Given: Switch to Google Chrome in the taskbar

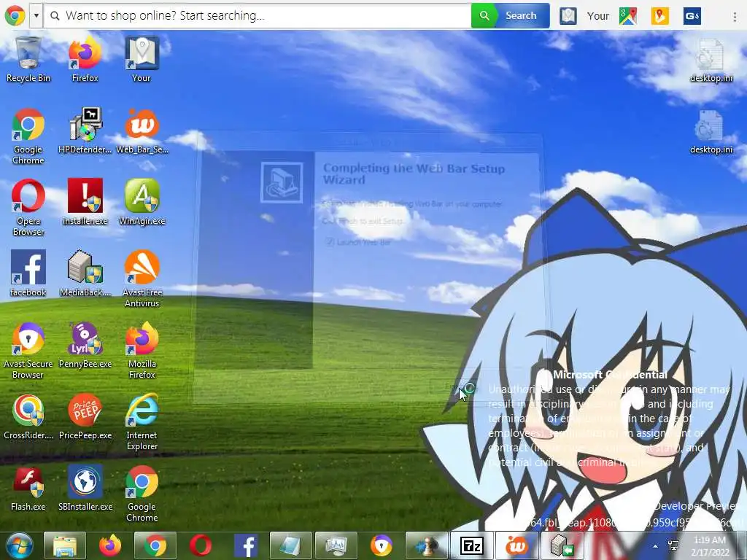Looking at the screenshot, I should 155,545.
